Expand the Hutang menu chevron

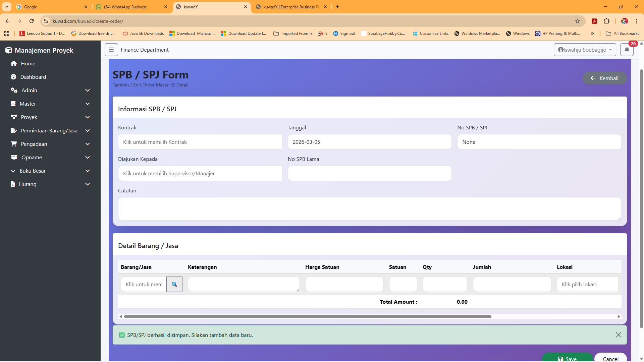pyautogui.click(x=88, y=184)
